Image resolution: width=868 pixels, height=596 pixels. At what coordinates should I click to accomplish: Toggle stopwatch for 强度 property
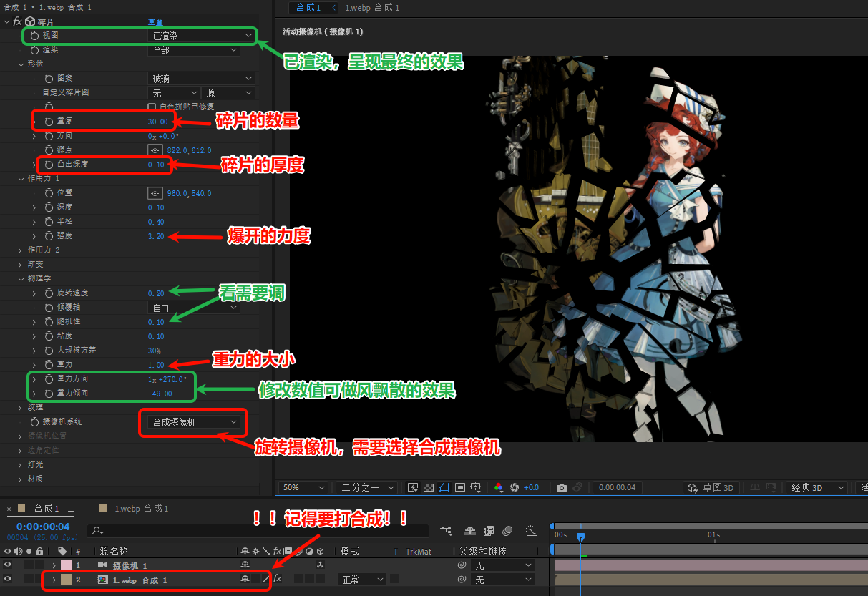click(49, 236)
